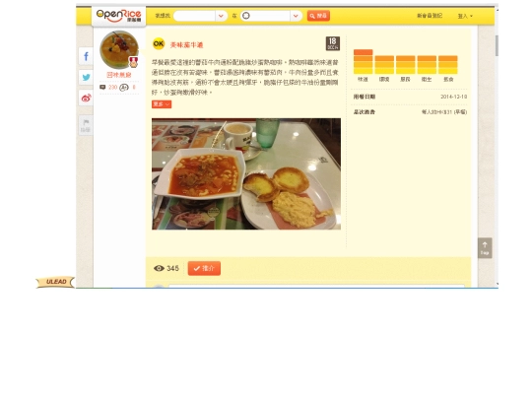Screen dimensions: 532x399
Task: Open the first search field dropdown arrow
Action: pos(222,16)
